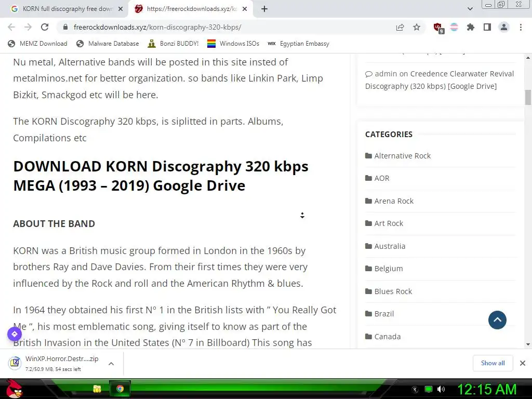Viewport: 532px width, 399px height.
Task: Open a new browser tab
Action: click(264, 9)
